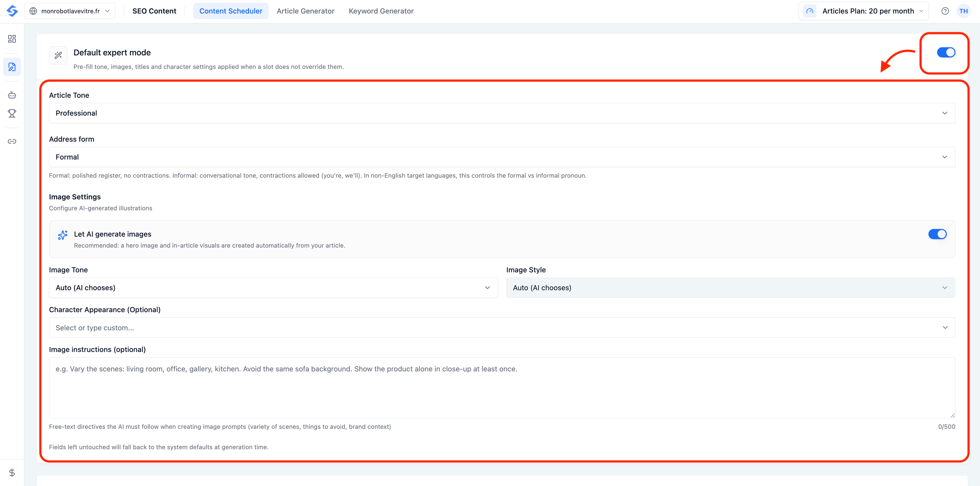The image size is (980, 486).
Task: Click the gauge icon in Articles Plan
Action: [x=810, y=11]
